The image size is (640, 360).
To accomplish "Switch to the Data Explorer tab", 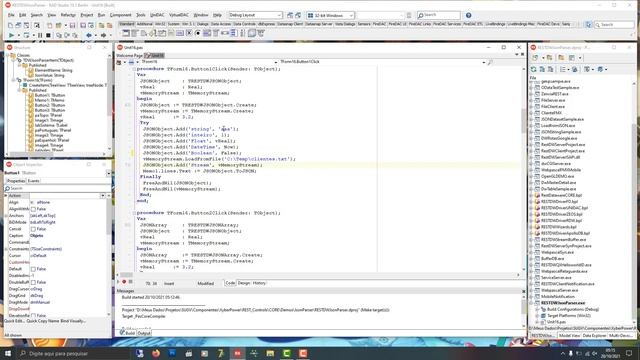I will tap(594, 335).
